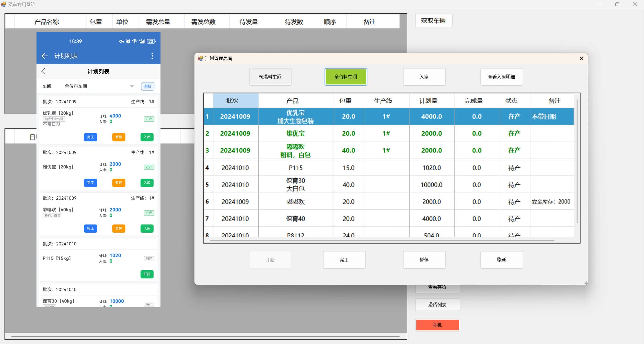Close the 计划管理界面 dialog
644x344 pixels.
tap(581, 58)
